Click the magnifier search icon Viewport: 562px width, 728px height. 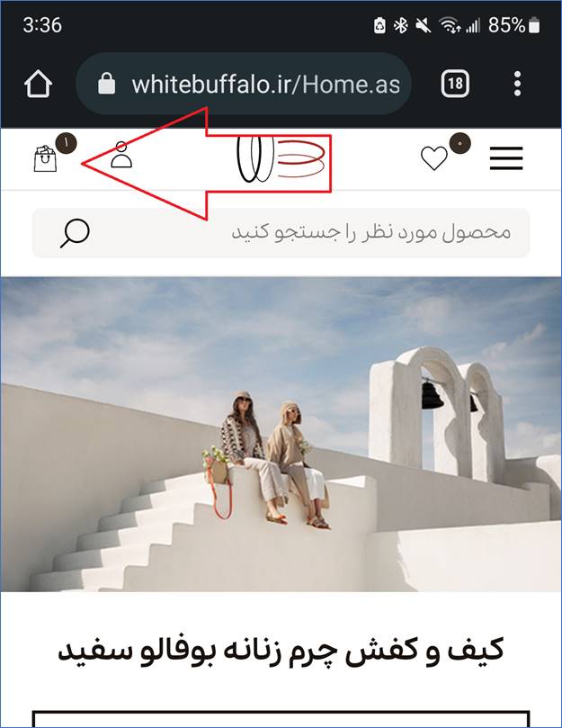click(75, 233)
